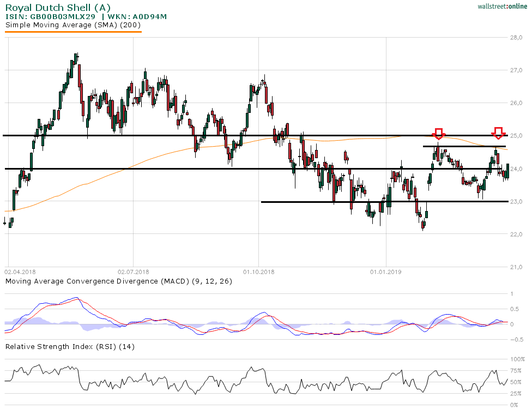Screen dimensions: 532x409
Task: Click the 25,0 price axis label
Action: pyautogui.click(x=517, y=136)
